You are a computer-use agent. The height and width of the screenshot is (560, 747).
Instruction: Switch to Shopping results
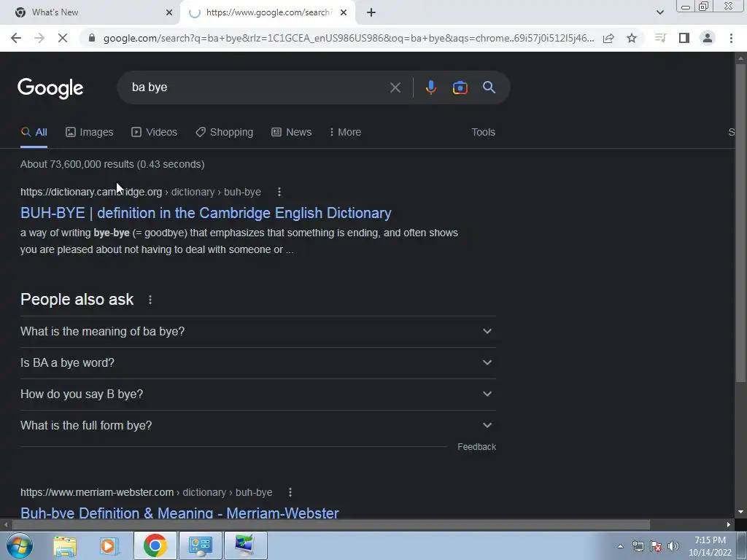point(225,133)
